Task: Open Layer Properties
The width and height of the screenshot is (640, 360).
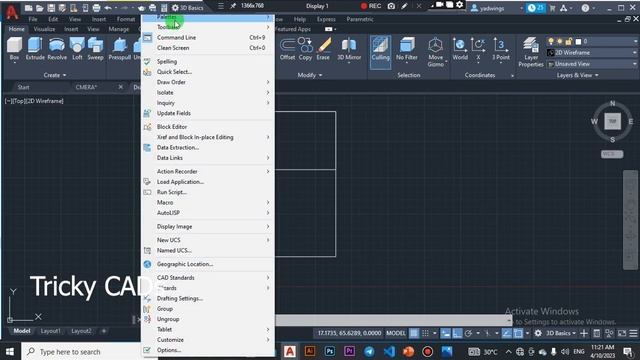Action: tap(531, 52)
